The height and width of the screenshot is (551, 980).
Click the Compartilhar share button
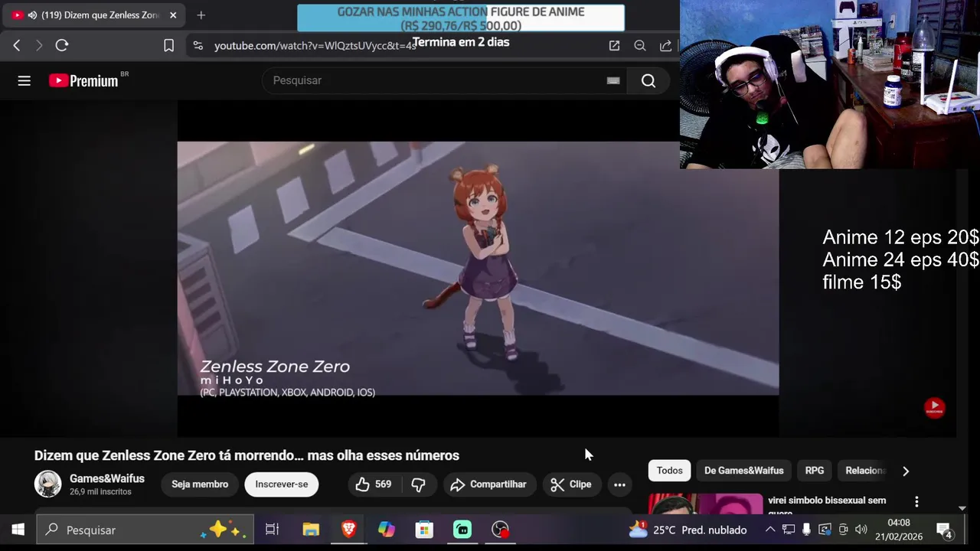[x=488, y=484]
